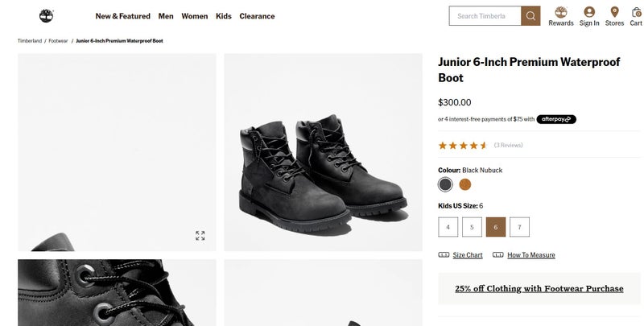Open the How To Measure link

pyautogui.click(x=530, y=255)
